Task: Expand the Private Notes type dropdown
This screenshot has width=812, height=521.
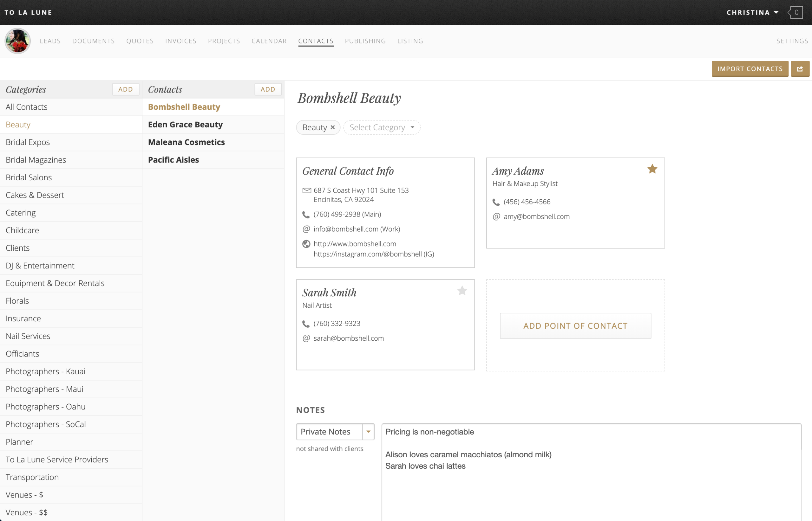Action: pos(369,432)
